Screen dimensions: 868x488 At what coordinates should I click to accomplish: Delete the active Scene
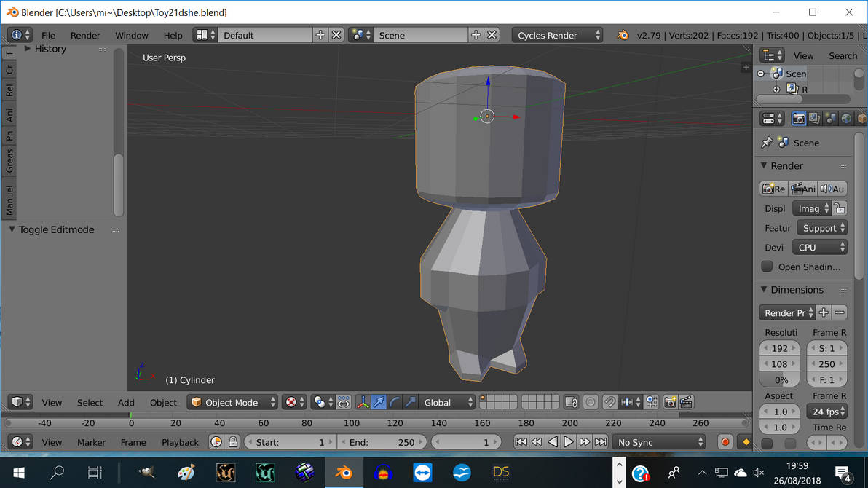492,35
